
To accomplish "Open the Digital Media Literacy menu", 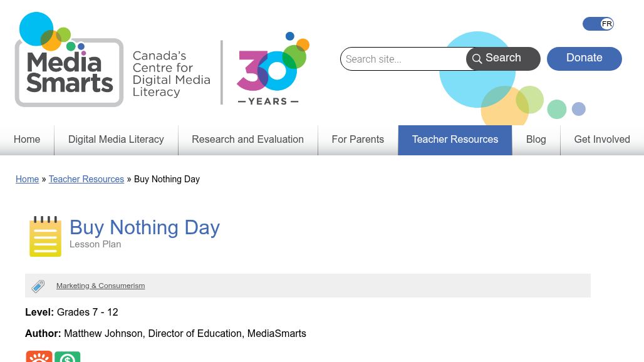I will coord(116,140).
